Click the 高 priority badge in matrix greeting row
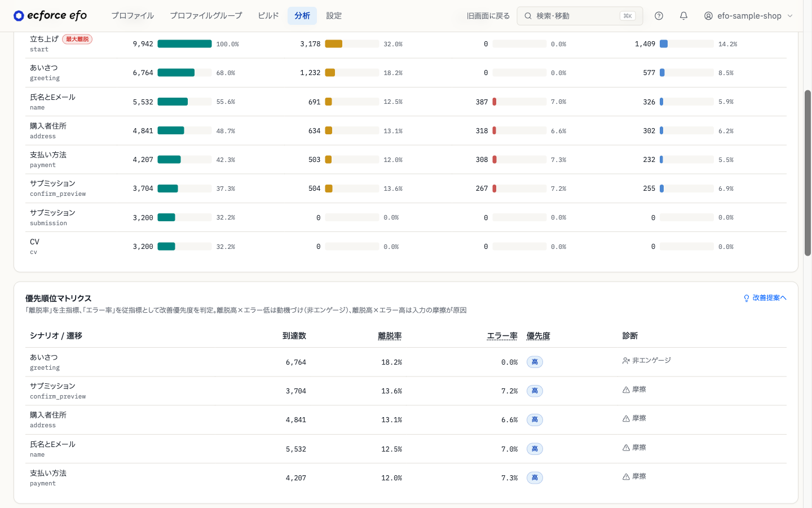 tap(535, 362)
